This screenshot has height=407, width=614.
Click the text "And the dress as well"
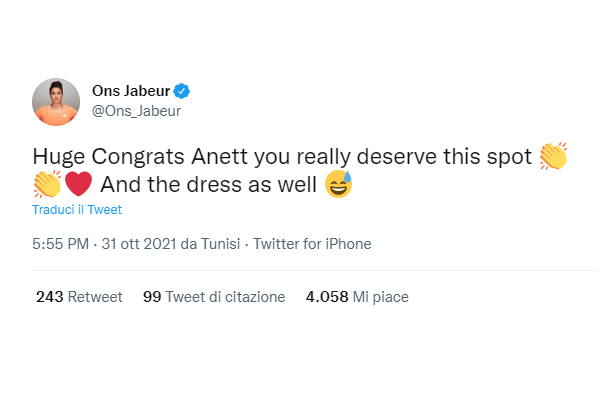tap(209, 184)
